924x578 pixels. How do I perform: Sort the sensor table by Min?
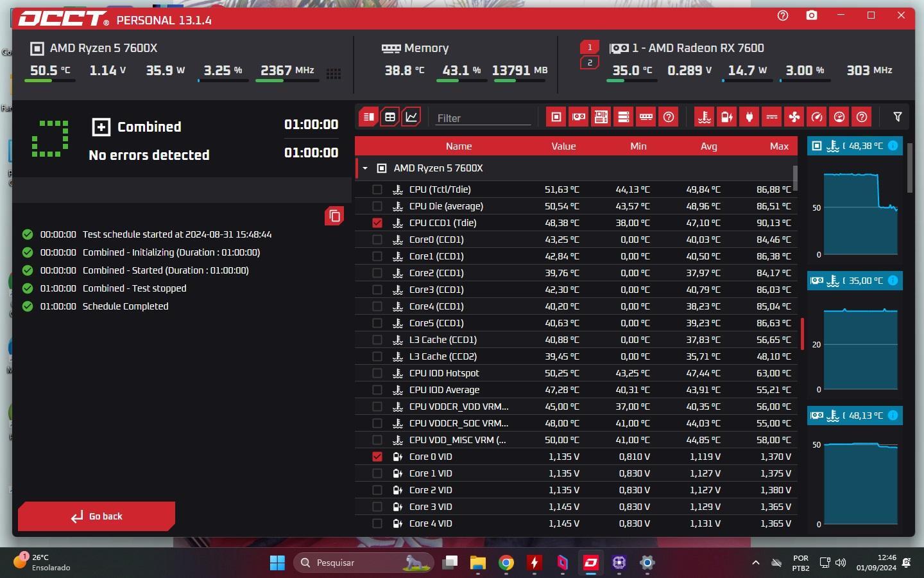click(x=638, y=146)
